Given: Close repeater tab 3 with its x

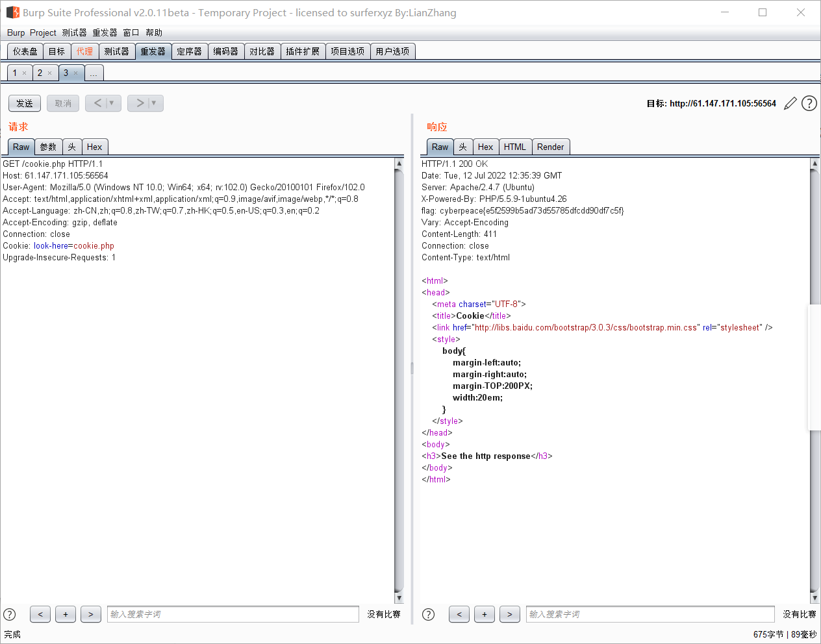Looking at the screenshot, I should 75,73.
